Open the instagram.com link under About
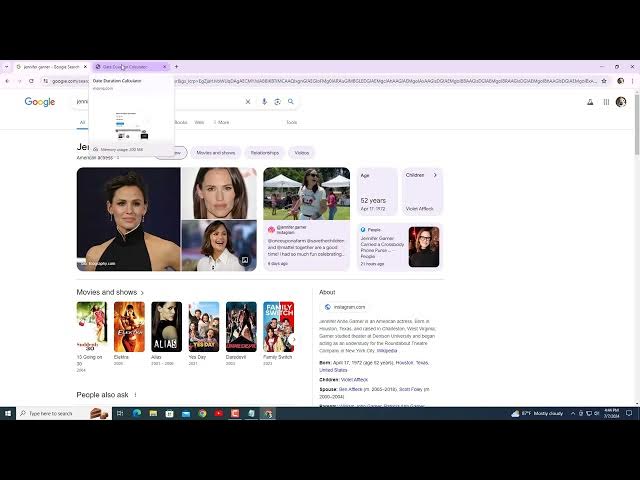This screenshot has width=640, height=480. [x=345, y=307]
